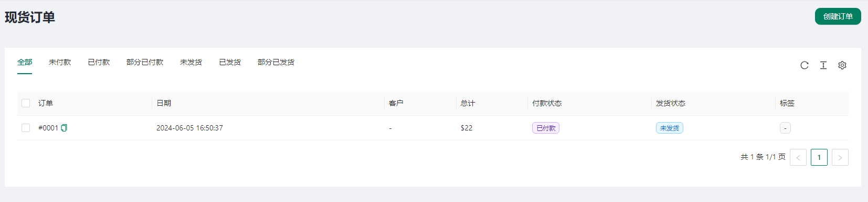The height and width of the screenshot is (202, 868).
Task: Open the column width adjust icon
Action: tap(823, 65)
